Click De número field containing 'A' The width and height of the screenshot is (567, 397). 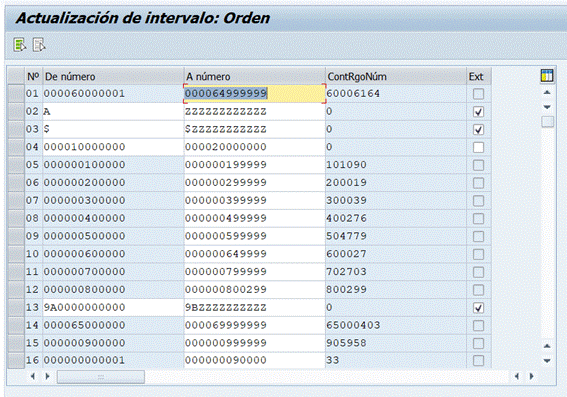(113, 112)
